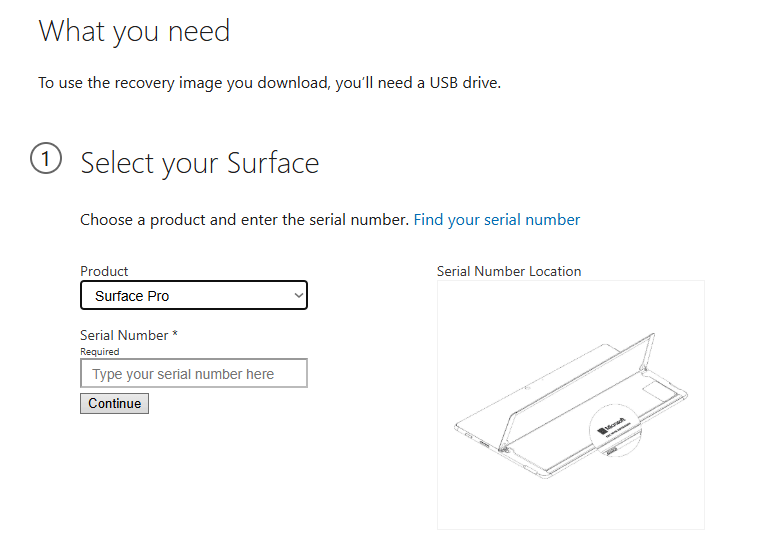Open the Find your serial number link

pos(496,219)
